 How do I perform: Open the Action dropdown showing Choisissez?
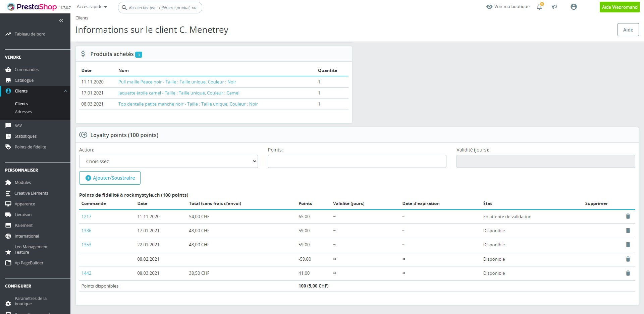[168, 162]
